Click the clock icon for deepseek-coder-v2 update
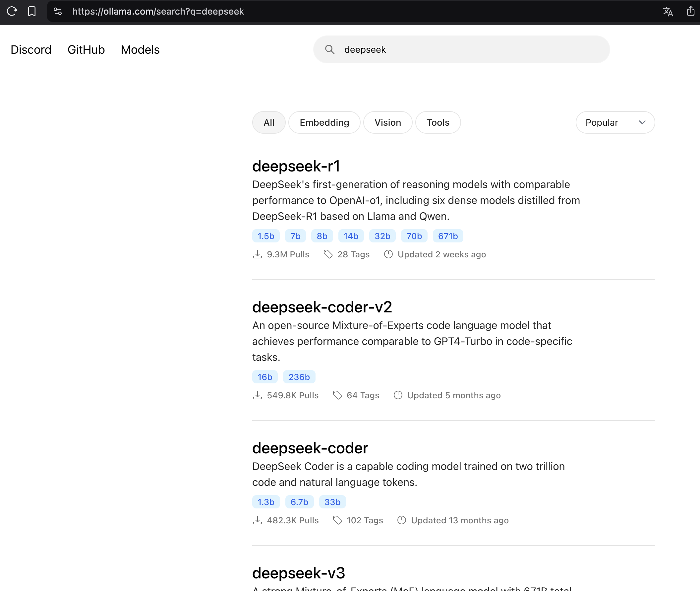The height and width of the screenshot is (591, 700). point(398,395)
